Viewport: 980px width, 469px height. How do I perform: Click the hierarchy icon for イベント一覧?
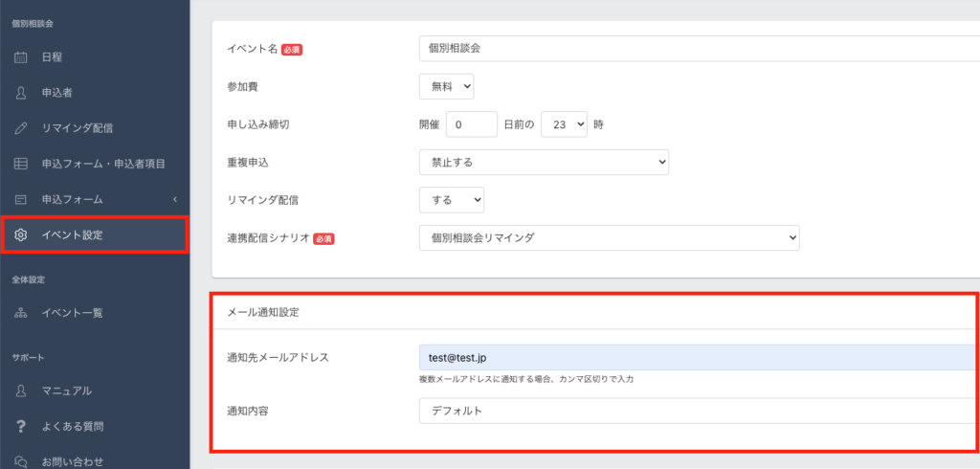point(21,313)
